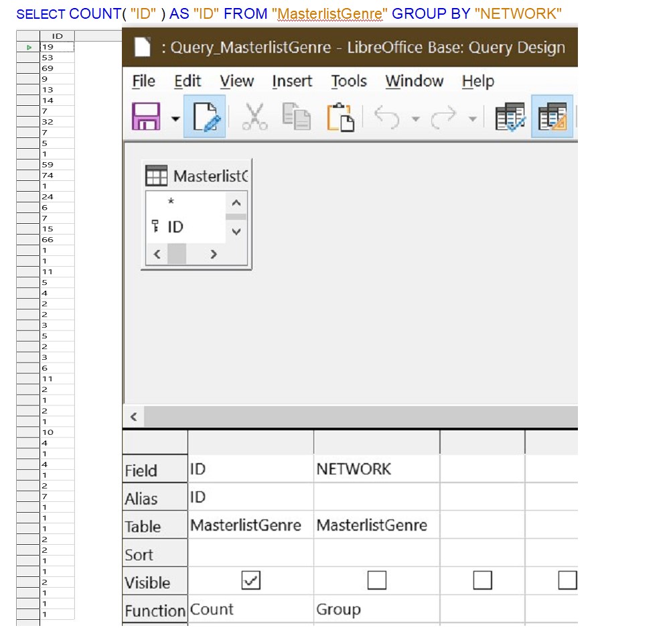Uncheck Visible for the ID column

tap(250, 580)
